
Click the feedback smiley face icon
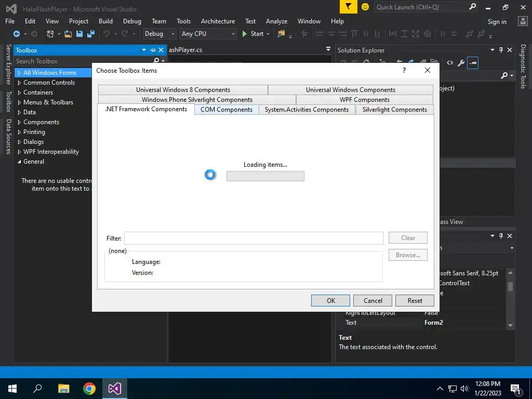tap(365, 6)
